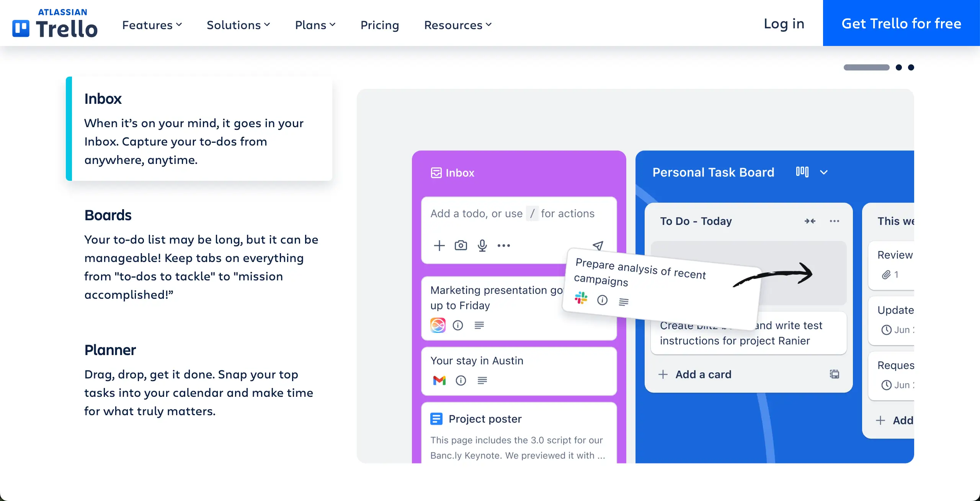980x501 pixels.
Task: Click the app icon on Marketing presentation card
Action: pos(438,325)
